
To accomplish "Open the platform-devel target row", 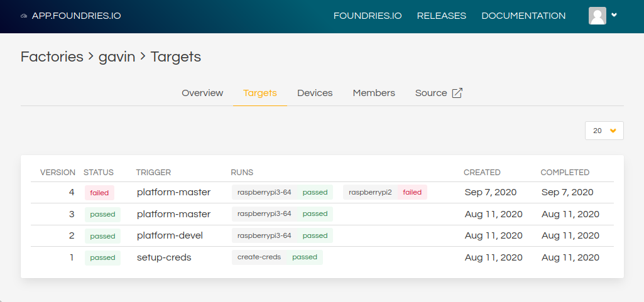I will point(322,235).
